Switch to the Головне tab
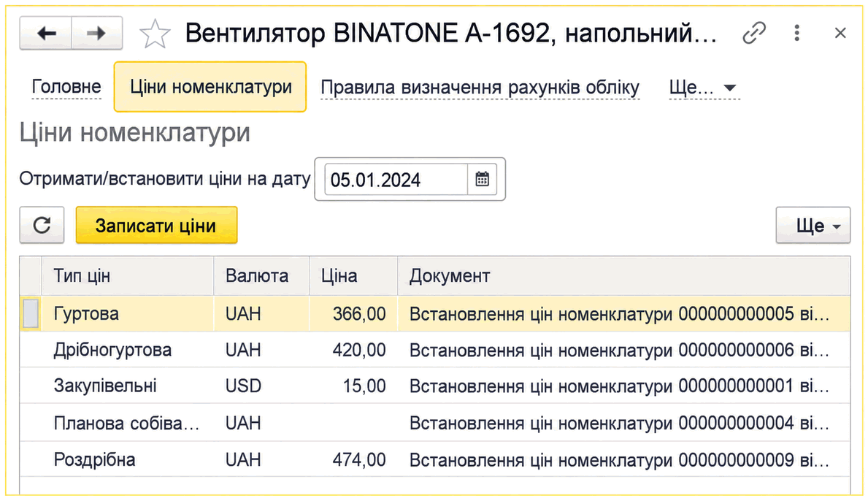This screenshot has width=868, height=501. coord(66,87)
